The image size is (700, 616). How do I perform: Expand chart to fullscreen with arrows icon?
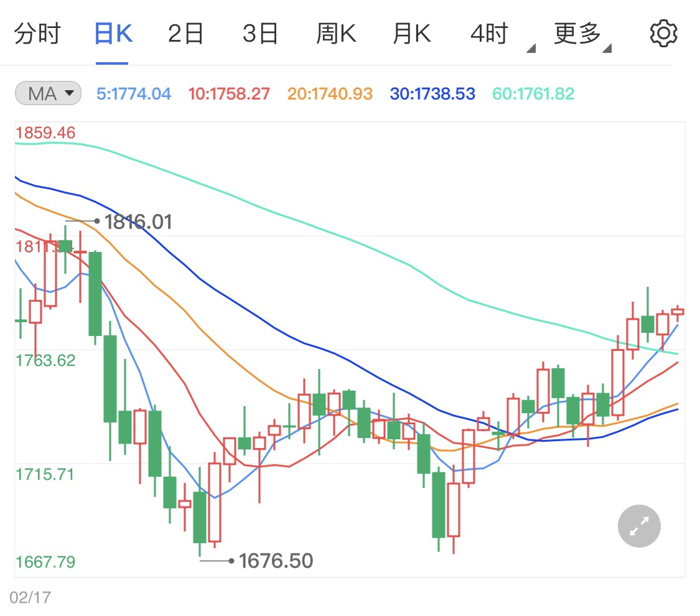point(639,526)
